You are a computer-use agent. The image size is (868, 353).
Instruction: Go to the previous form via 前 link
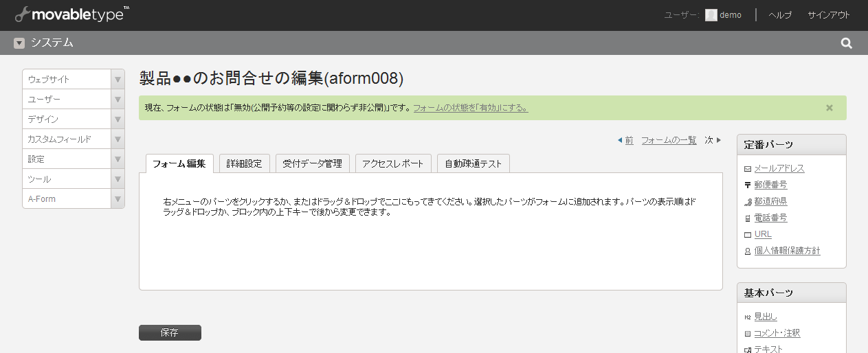(x=629, y=140)
